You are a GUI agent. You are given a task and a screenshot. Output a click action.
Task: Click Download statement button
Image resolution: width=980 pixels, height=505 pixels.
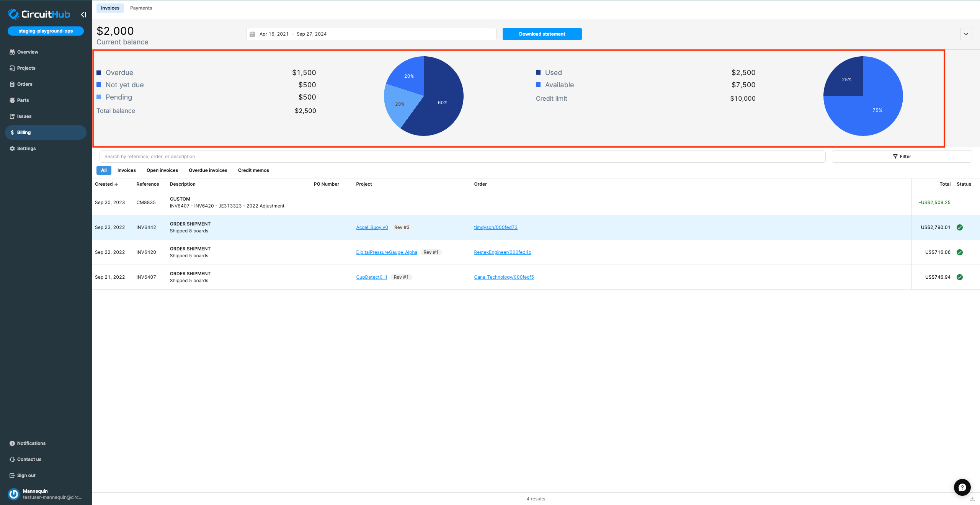tap(542, 33)
